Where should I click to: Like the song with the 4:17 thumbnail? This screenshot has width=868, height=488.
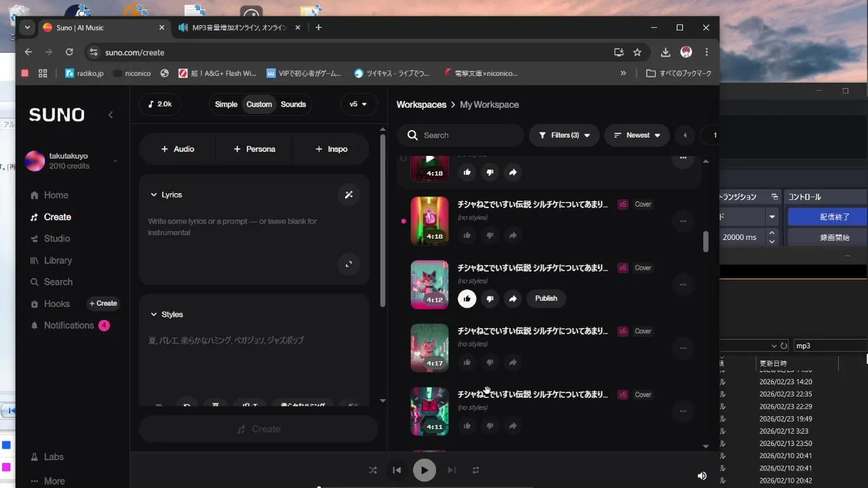467,362
